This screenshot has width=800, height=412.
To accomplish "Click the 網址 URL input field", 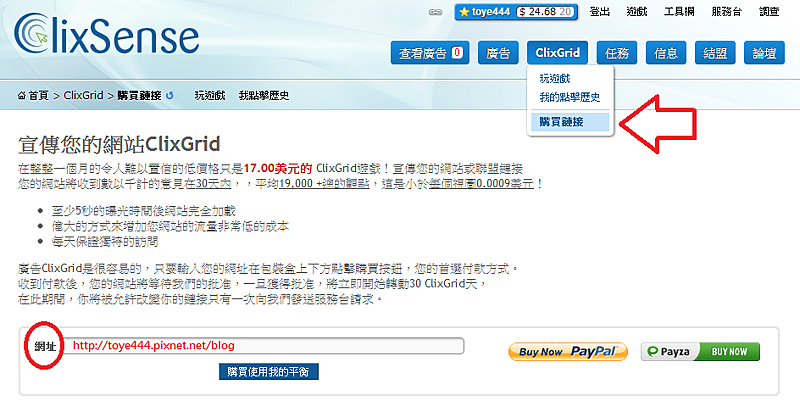I will tap(263, 345).
